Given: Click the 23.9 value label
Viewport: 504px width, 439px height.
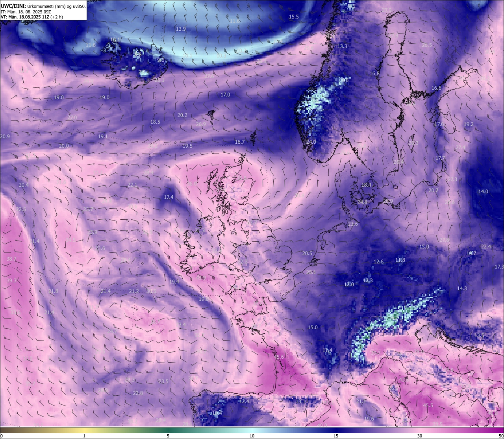Looking at the screenshot, I should [x=92, y=232].
